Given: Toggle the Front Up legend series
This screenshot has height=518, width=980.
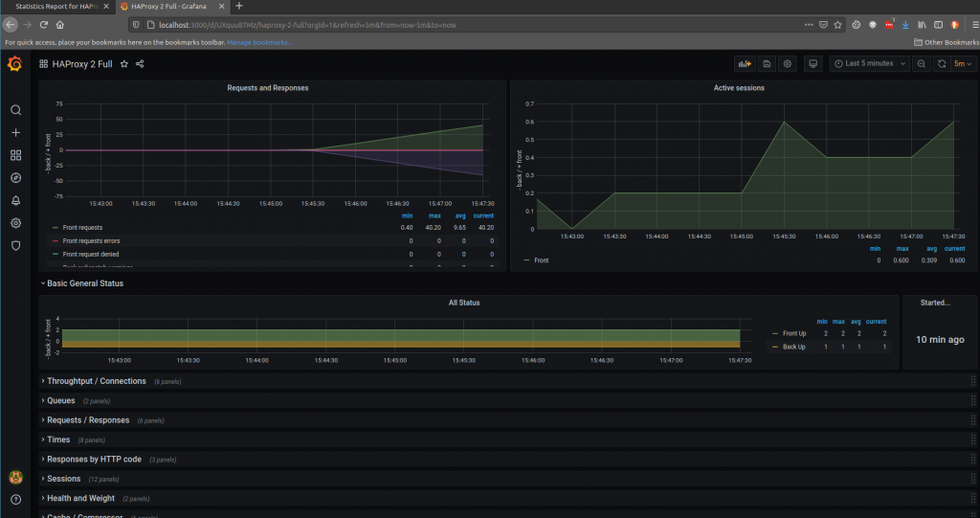Looking at the screenshot, I should tap(794, 333).
